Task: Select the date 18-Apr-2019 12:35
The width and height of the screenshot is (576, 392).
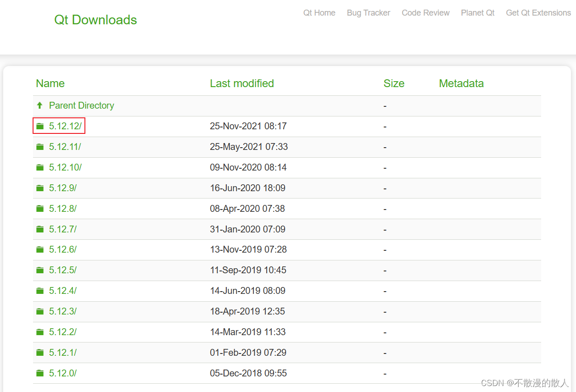Action: [247, 311]
